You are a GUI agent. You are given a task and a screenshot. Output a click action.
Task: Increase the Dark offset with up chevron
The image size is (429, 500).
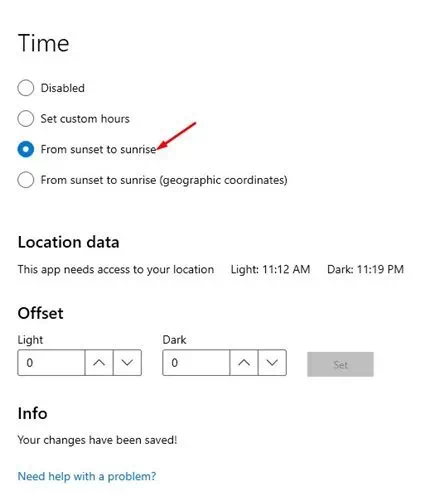244,363
